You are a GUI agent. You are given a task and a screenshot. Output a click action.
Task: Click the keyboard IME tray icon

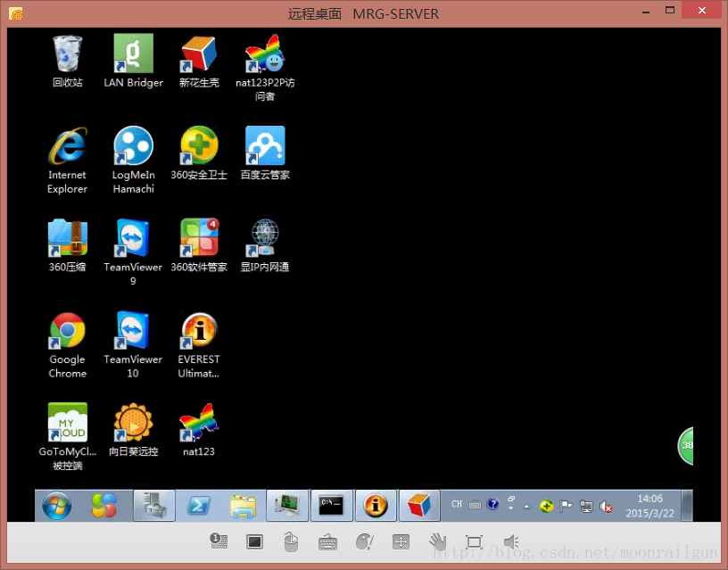coord(475,505)
